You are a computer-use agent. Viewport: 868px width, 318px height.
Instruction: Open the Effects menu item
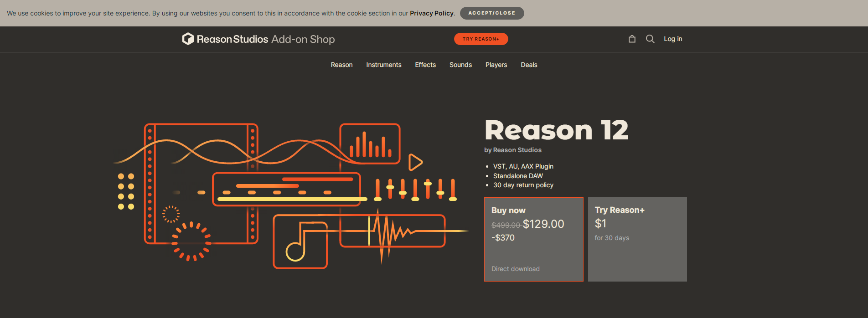[425, 65]
